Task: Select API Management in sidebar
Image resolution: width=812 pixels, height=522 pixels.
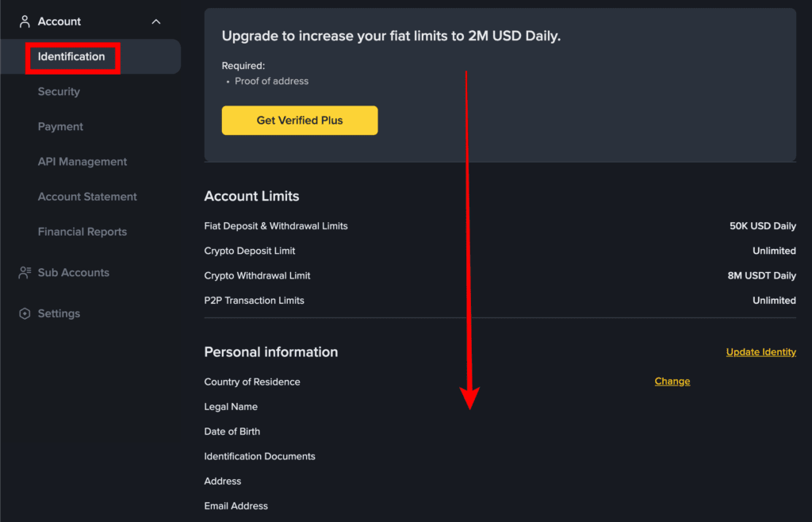Action: pos(82,162)
